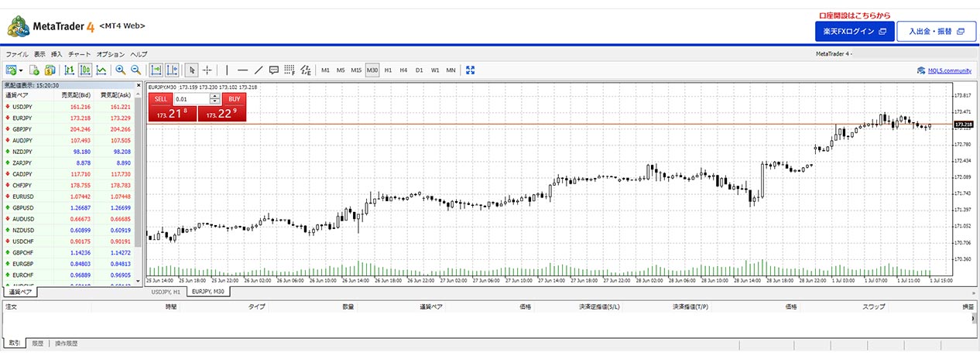The width and height of the screenshot is (980, 359).
Task: Click the red SELL button
Action: coord(160,99)
